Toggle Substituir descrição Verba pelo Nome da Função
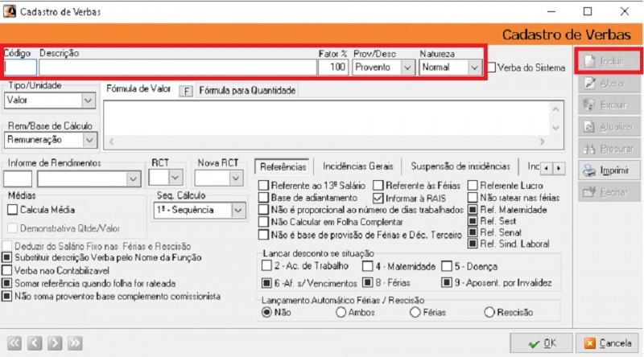Viewport: 644px width, 357px height. [7, 257]
